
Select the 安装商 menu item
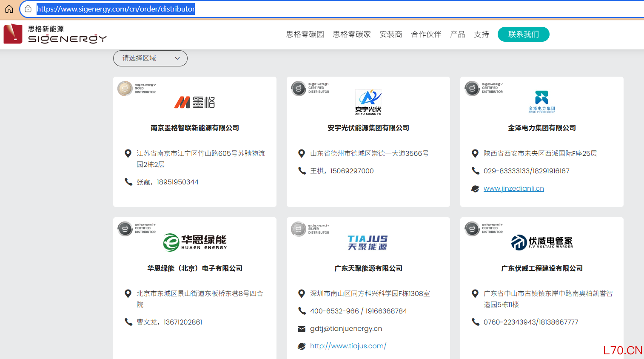[x=390, y=34]
